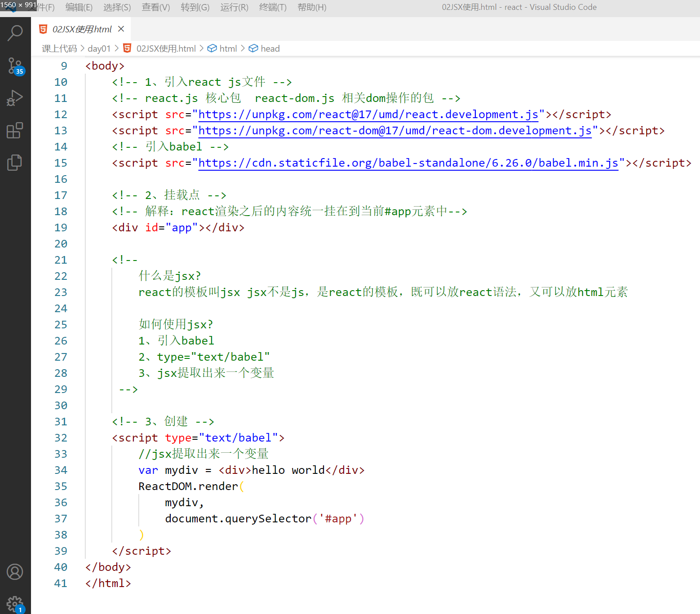Click the head breadcrumb symbol
Viewport: 700px width, 614px height.
pos(265,49)
